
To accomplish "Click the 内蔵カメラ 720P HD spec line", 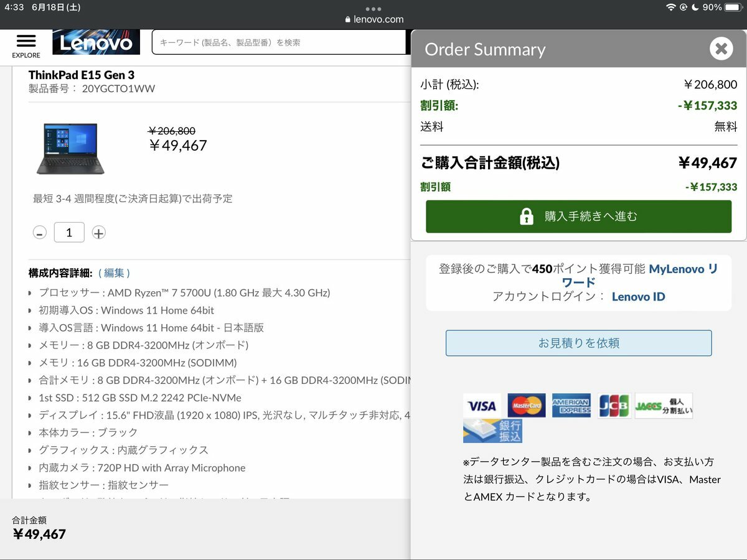I will (x=142, y=468).
